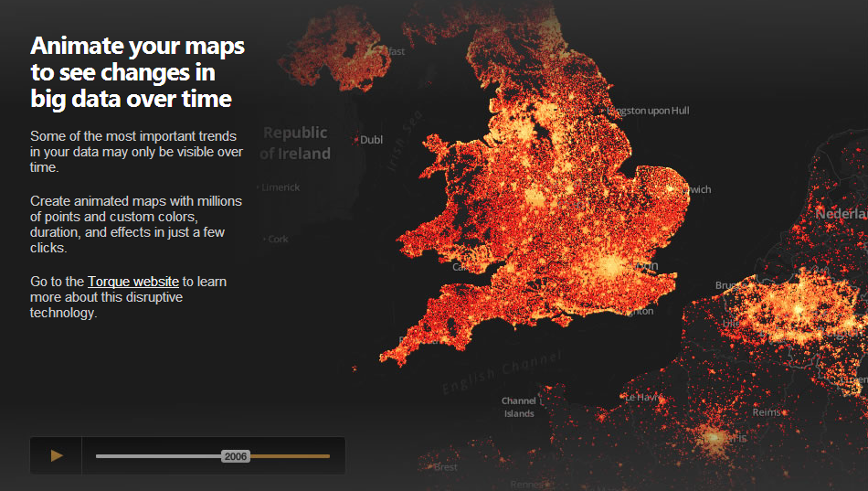Viewport: 868px width, 491px height.
Task: Click the 'Dubl' city label on the map
Action: coord(371,140)
